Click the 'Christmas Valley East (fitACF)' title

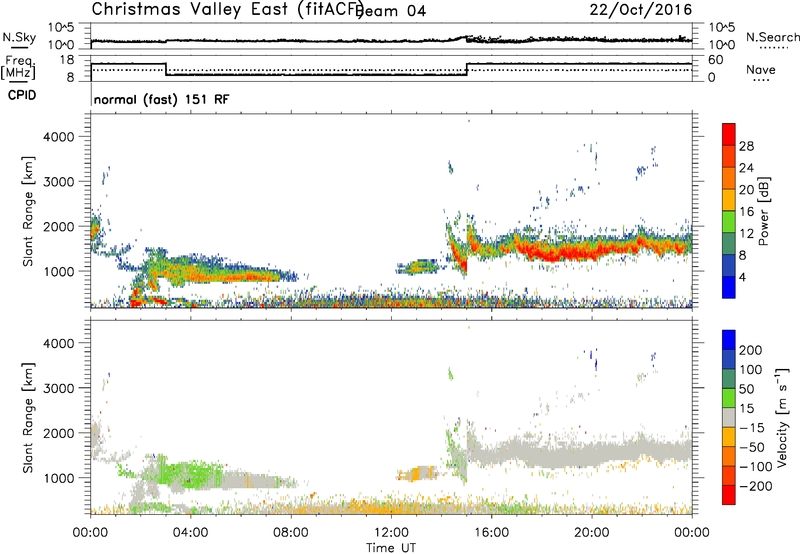227,9
